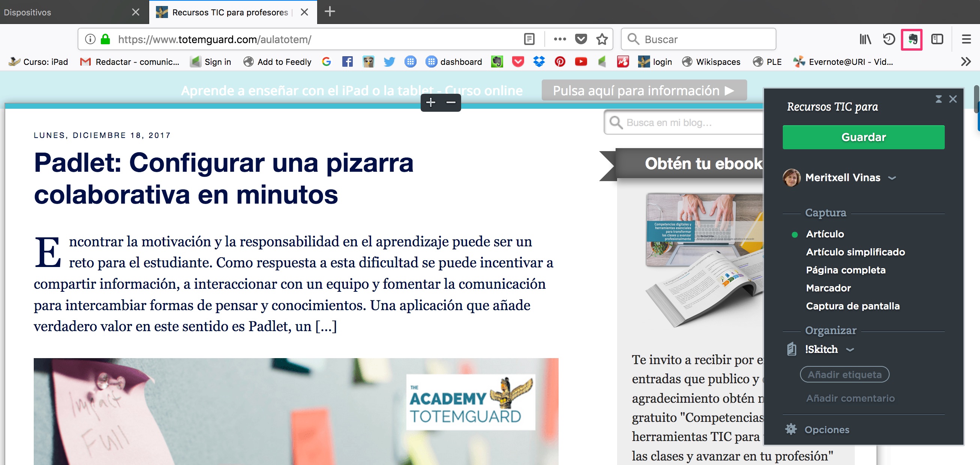The height and width of the screenshot is (465, 980).
Task: Open the Firefox hamburger menu
Action: coord(966,39)
